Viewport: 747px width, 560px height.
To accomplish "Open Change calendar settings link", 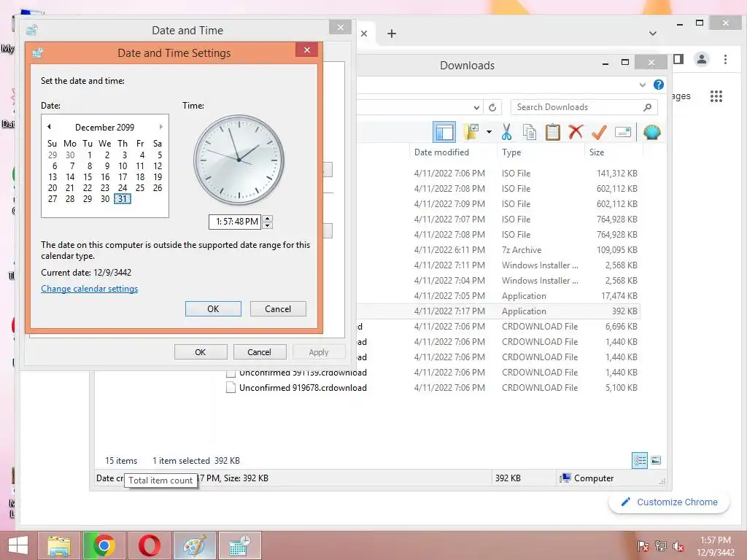I will click(x=89, y=289).
